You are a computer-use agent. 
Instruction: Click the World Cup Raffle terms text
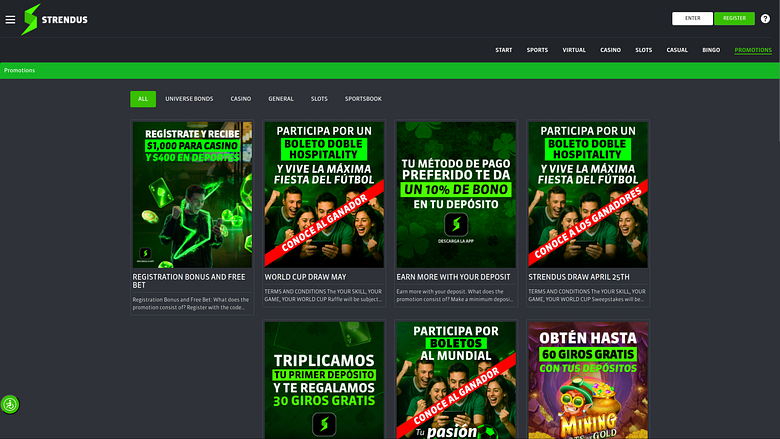click(x=323, y=295)
